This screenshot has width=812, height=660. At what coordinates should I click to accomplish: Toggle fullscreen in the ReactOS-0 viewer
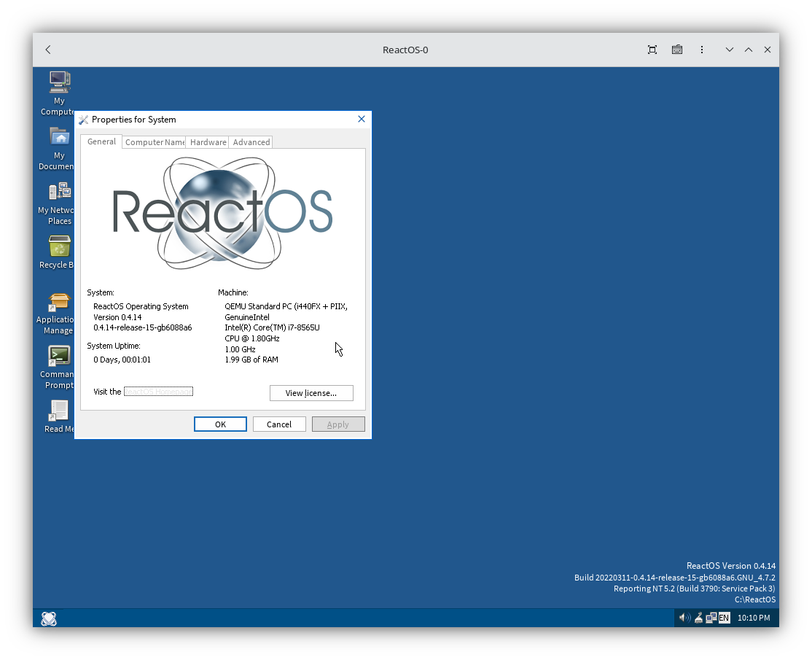coord(652,50)
